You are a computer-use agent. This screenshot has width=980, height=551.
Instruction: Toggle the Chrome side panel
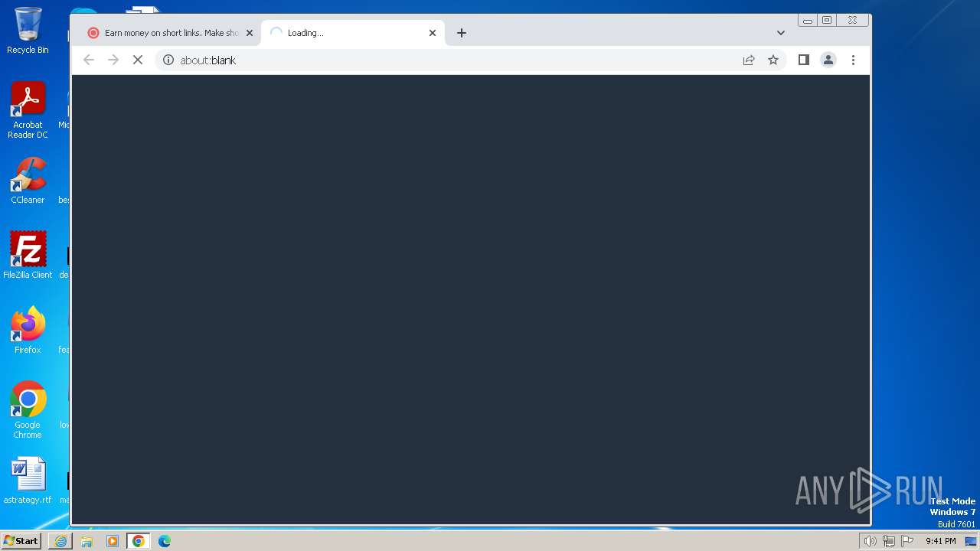pos(804,60)
